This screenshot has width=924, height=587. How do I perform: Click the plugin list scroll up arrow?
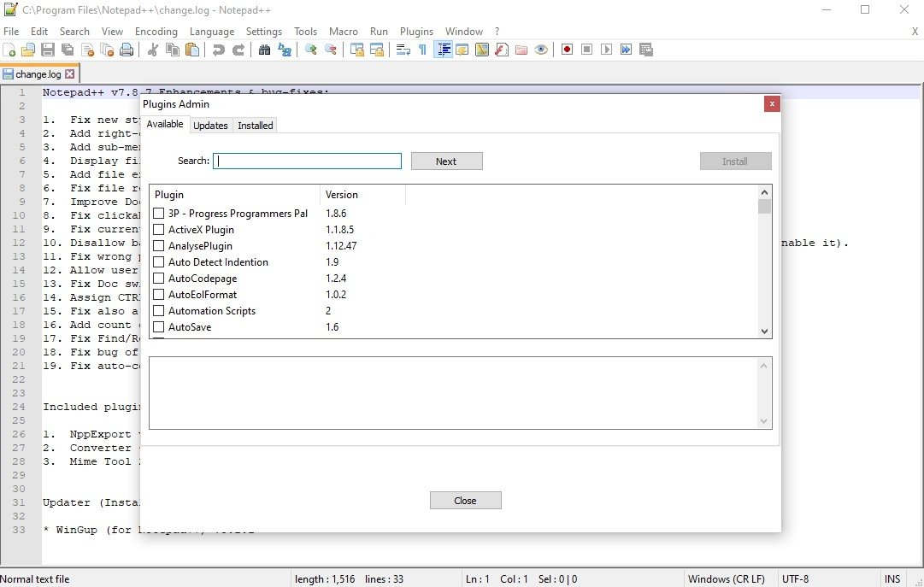tap(764, 192)
